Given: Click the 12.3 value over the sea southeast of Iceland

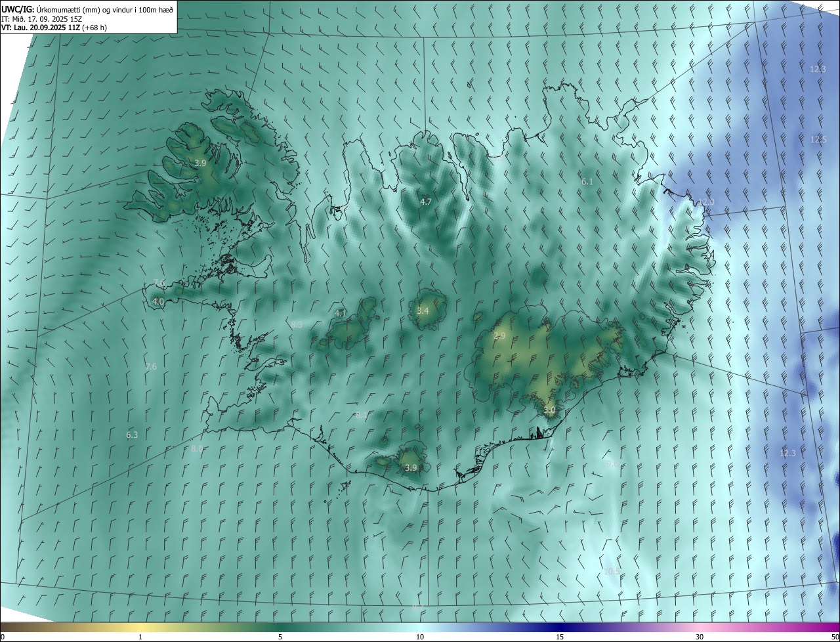Looking at the screenshot, I should tap(787, 453).
